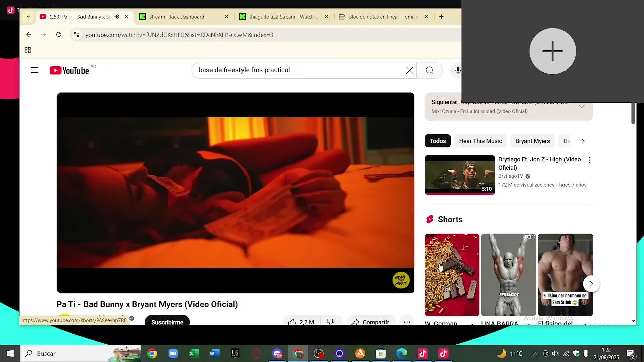The width and height of the screenshot is (644, 362).
Task: Click the Suscribirme button
Action: pyautogui.click(x=167, y=321)
